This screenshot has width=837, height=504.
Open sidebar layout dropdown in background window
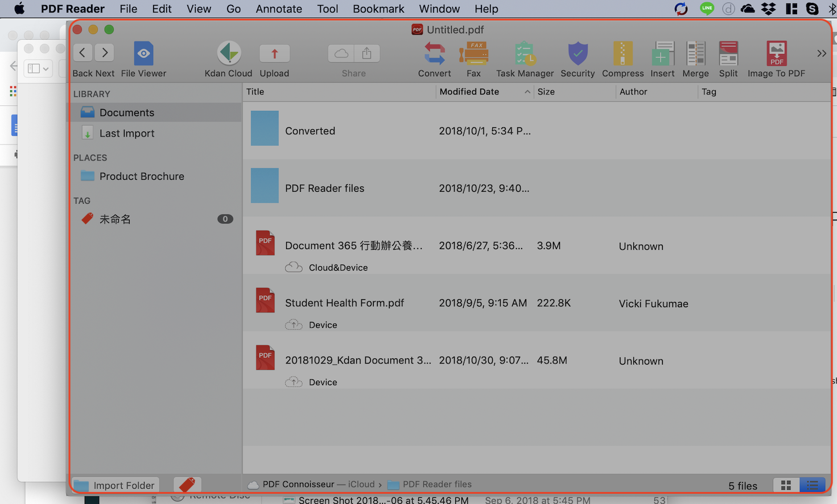pyautogui.click(x=38, y=69)
